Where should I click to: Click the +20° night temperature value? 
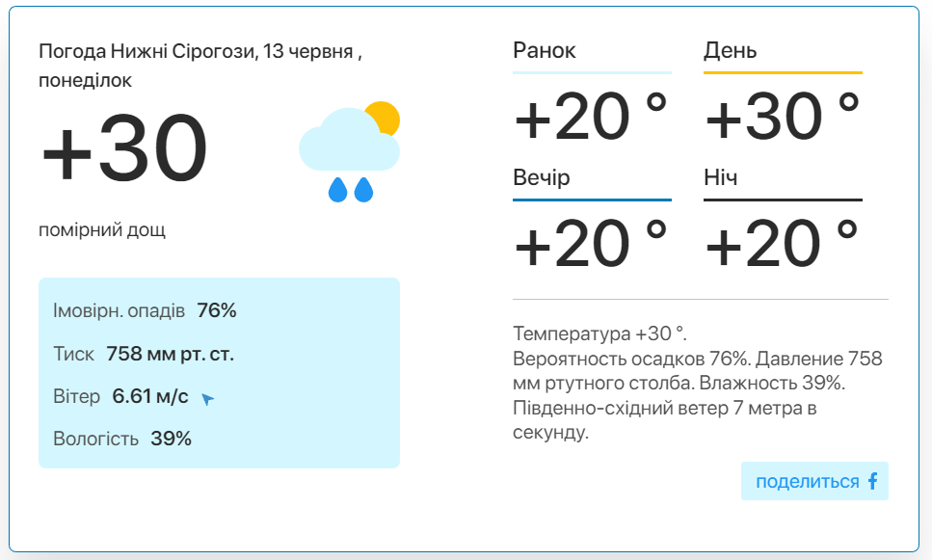coord(783,243)
